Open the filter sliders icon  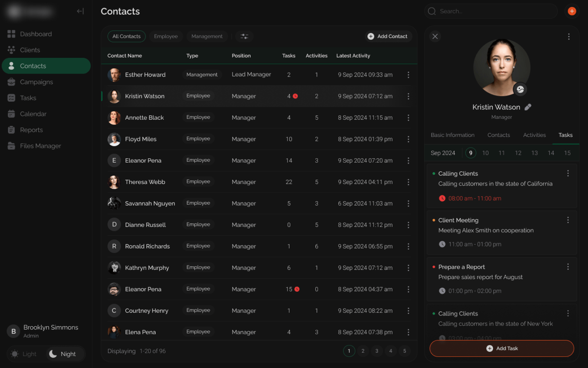click(x=244, y=36)
